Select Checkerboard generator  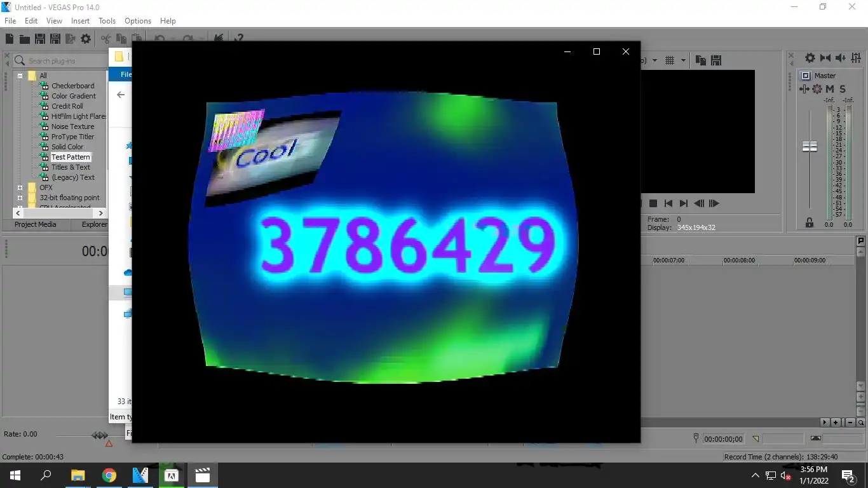72,86
